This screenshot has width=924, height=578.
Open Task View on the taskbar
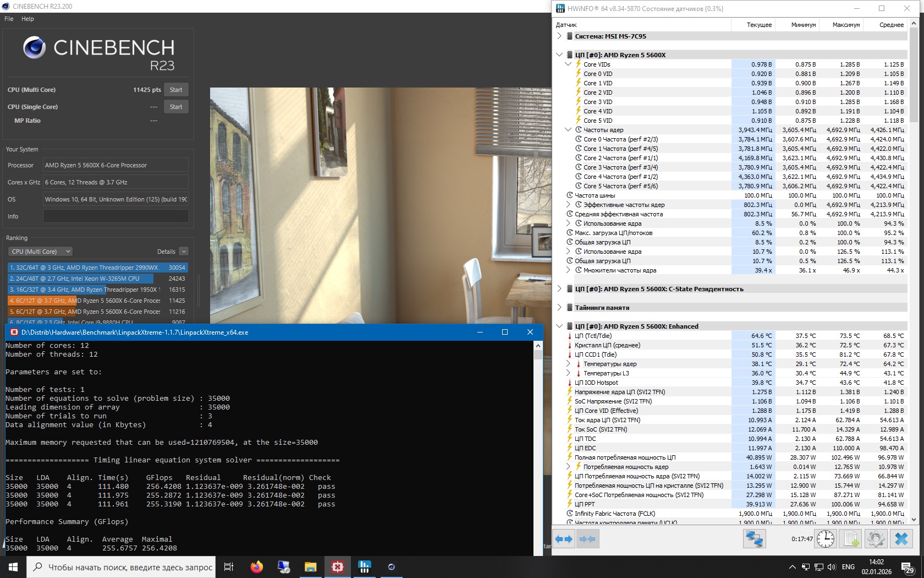pyautogui.click(x=229, y=566)
